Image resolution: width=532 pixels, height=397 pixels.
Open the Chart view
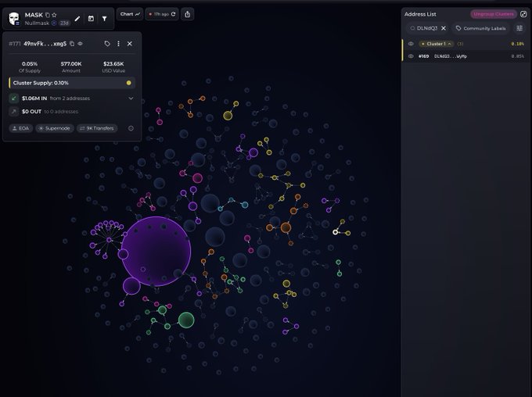click(130, 14)
